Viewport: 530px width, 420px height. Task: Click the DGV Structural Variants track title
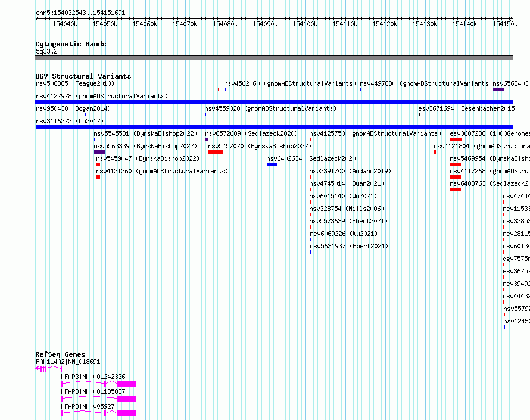83,76
